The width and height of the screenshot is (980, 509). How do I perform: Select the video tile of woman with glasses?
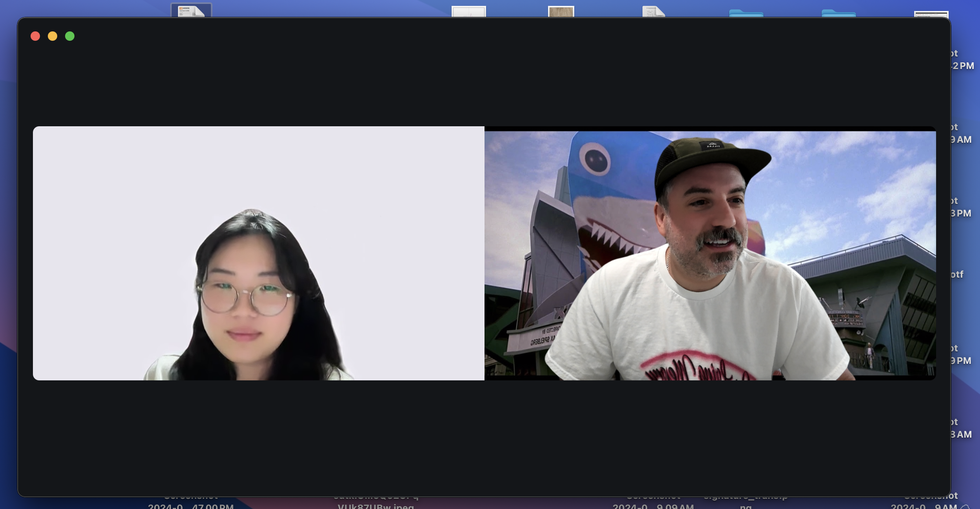point(259,253)
